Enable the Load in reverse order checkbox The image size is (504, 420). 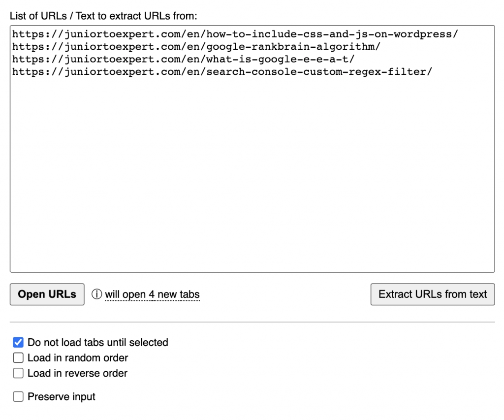point(18,373)
